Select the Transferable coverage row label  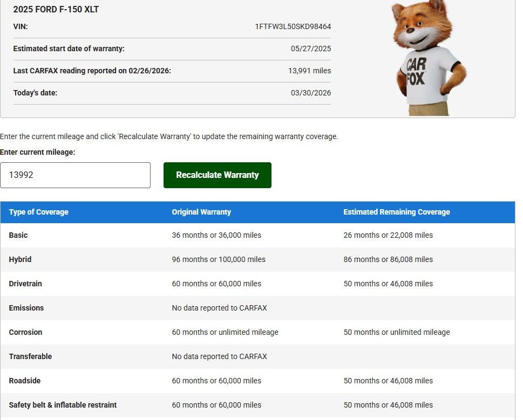pyautogui.click(x=30, y=357)
